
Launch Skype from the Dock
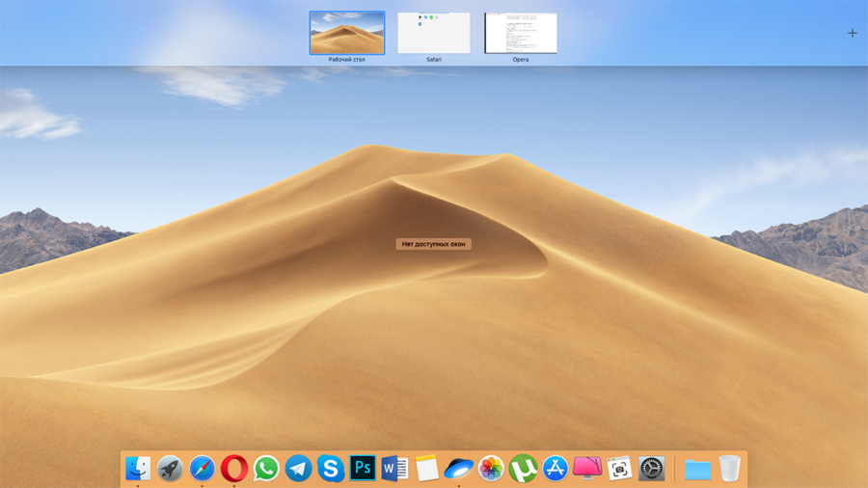pyautogui.click(x=331, y=469)
